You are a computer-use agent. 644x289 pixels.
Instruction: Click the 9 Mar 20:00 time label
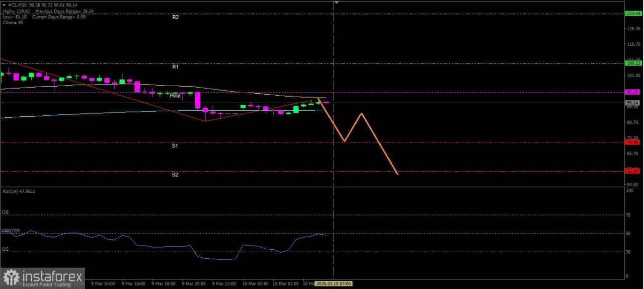193,283
